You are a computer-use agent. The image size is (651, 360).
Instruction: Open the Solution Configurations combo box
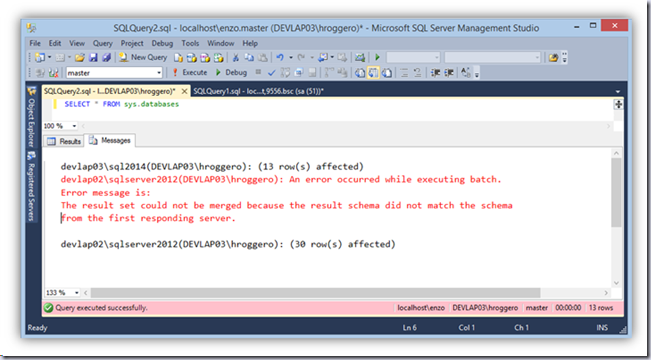413,57
